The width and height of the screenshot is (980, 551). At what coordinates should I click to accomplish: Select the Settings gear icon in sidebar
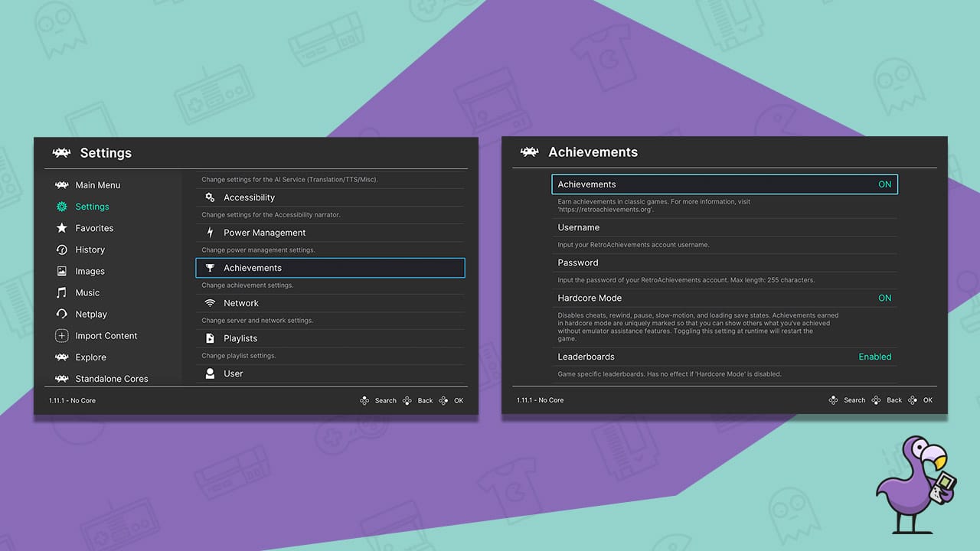click(x=64, y=207)
